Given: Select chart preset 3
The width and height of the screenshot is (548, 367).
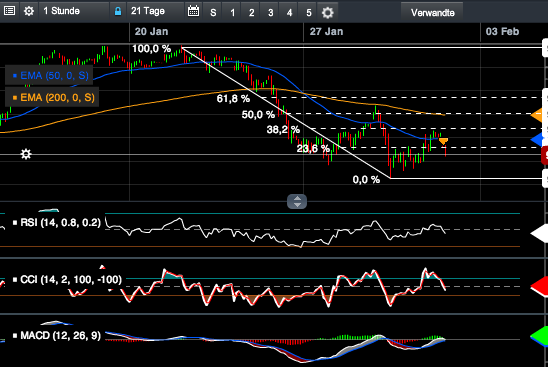Looking at the screenshot, I should pyautogui.click(x=271, y=13).
